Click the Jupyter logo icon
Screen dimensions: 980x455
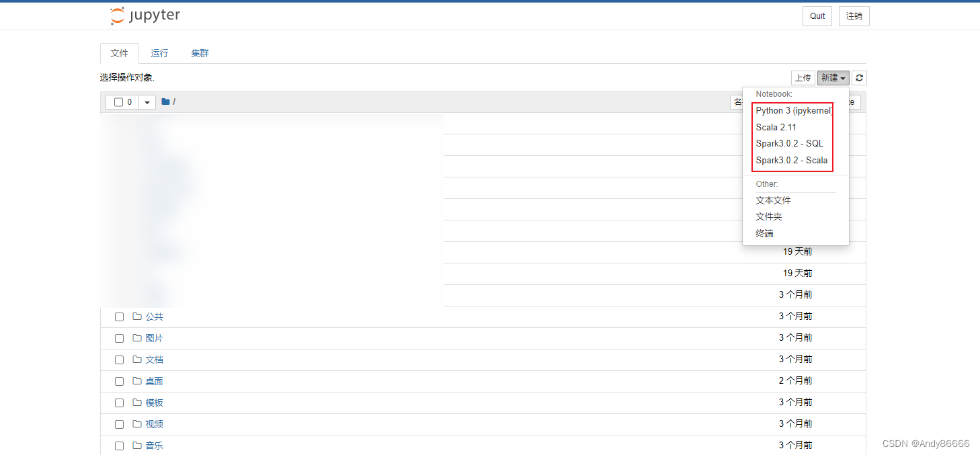[118, 16]
